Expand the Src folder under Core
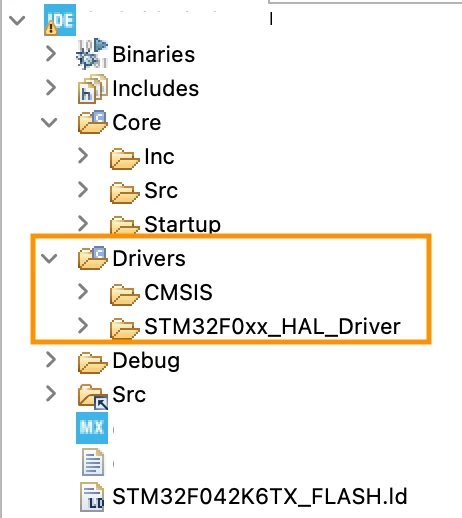The height and width of the screenshot is (518, 462). (x=83, y=190)
